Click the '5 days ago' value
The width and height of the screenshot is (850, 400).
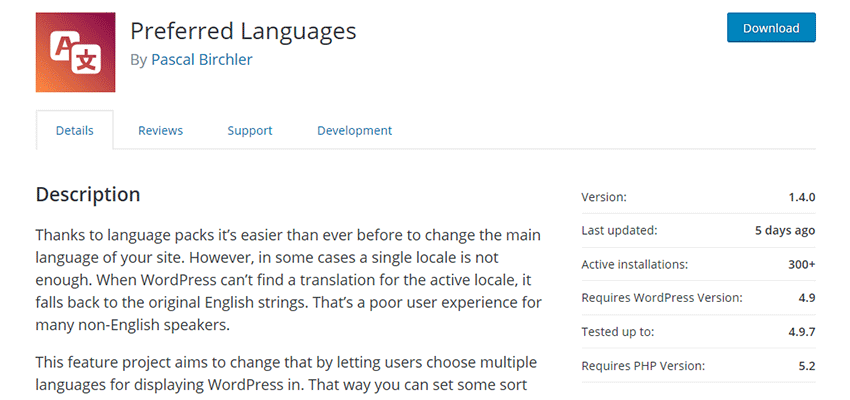pyautogui.click(x=785, y=230)
